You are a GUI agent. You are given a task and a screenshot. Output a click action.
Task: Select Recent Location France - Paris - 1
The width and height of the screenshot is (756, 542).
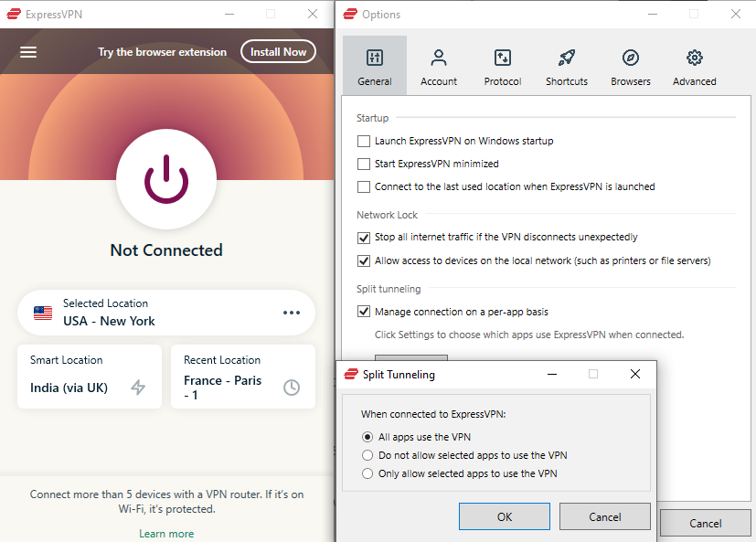coord(233,379)
